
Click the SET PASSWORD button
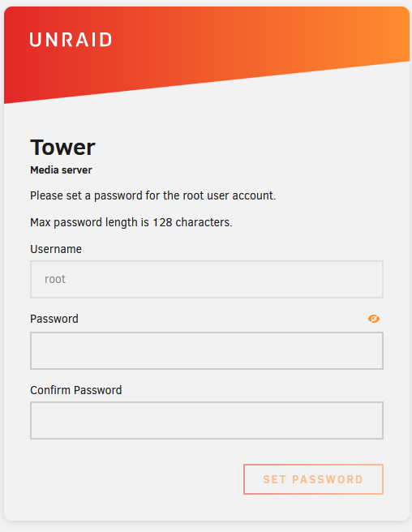(x=313, y=479)
